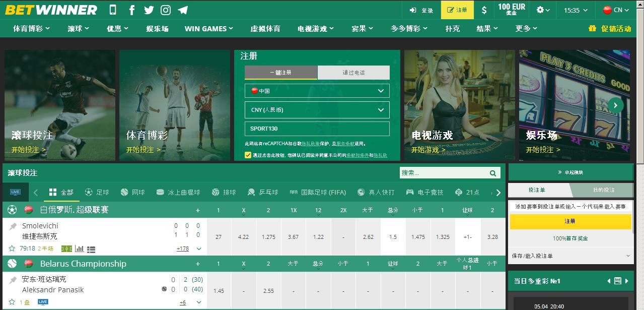
Task: Pin the Aleksandr Panasik match
Action: click(13, 280)
